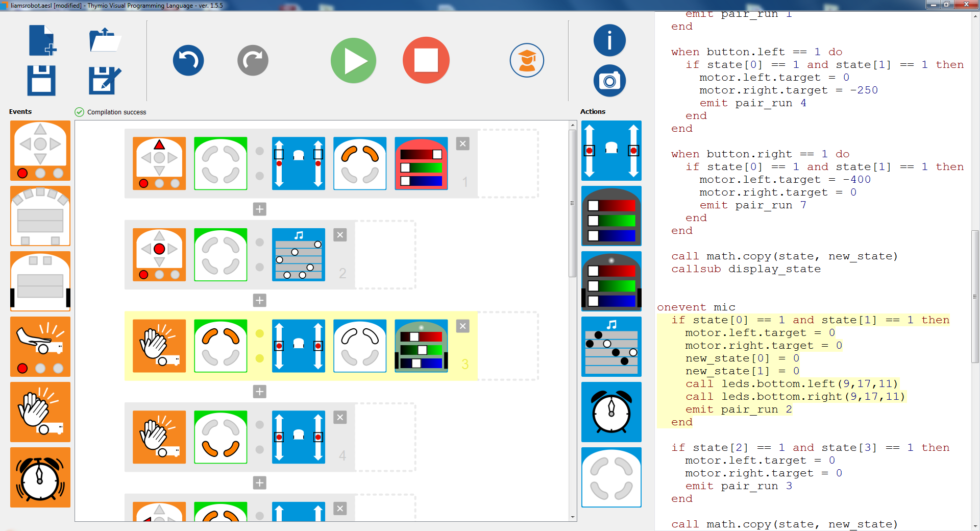
Task: Create a new file with New icon
Action: tap(42, 40)
